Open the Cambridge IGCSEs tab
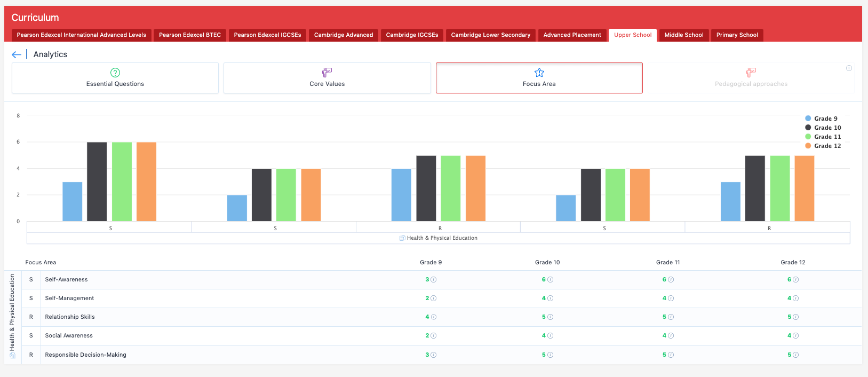Screen dimensions: 868x377 pos(412,35)
